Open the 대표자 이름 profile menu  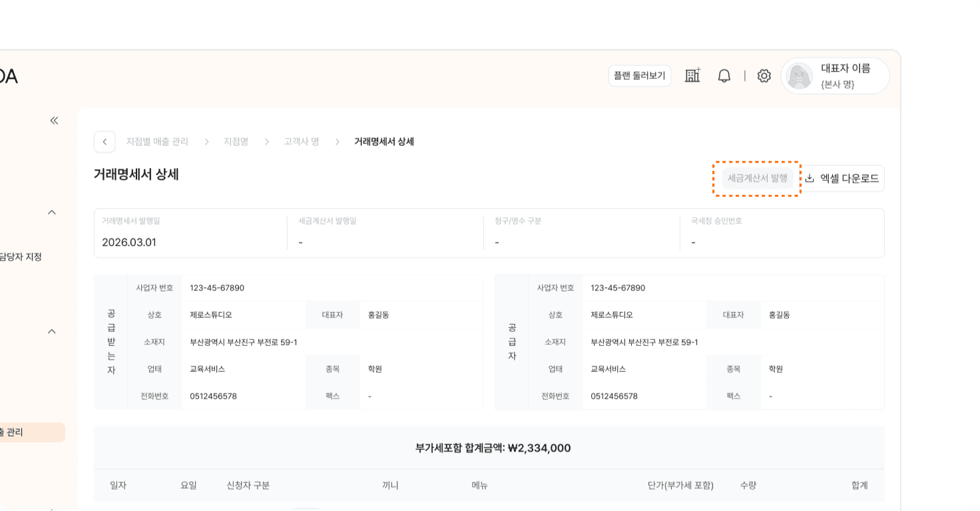point(836,76)
